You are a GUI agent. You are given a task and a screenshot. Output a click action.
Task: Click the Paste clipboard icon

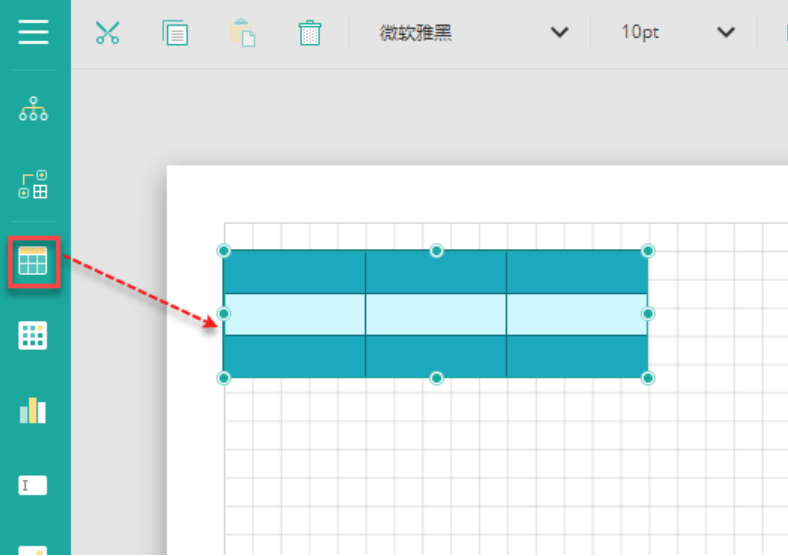(242, 32)
